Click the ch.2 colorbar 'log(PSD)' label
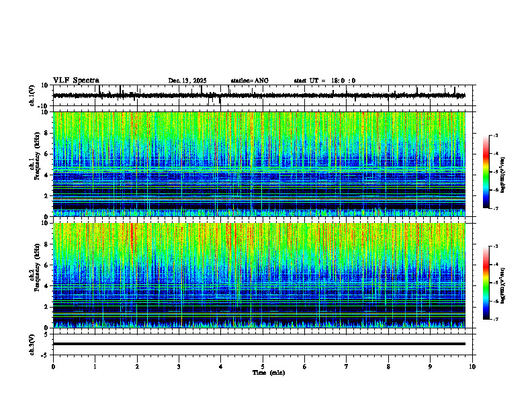 (503, 285)
